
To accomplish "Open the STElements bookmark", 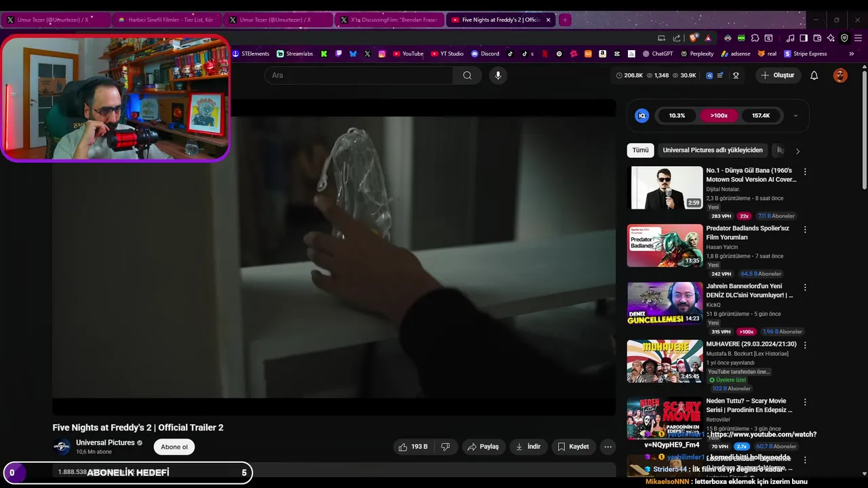I will click(x=250, y=54).
